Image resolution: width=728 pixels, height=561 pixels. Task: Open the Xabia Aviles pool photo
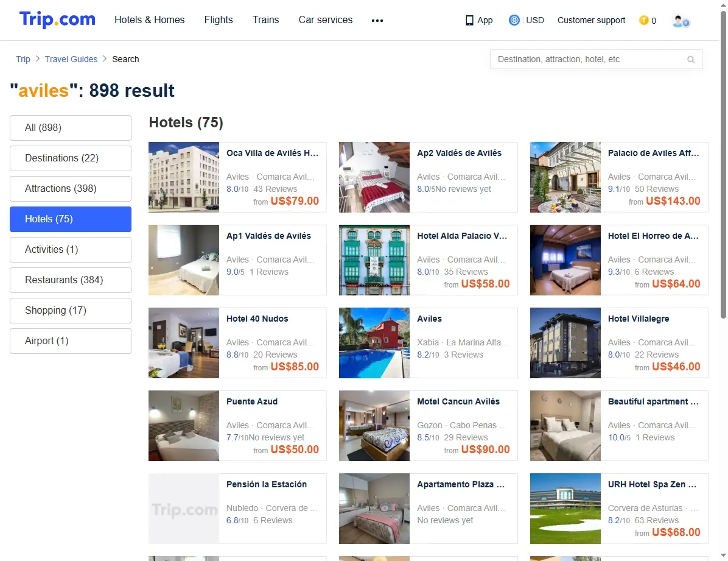tap(374, 342)
